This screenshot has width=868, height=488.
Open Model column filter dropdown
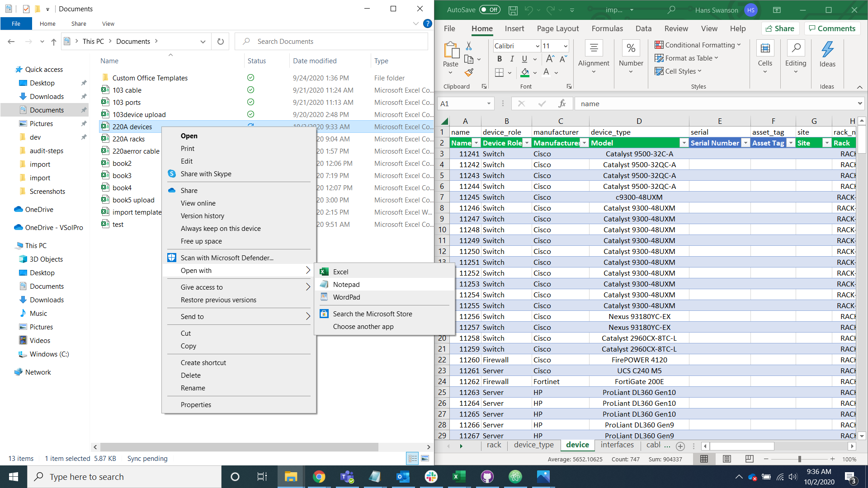click(x=684, y=143)
